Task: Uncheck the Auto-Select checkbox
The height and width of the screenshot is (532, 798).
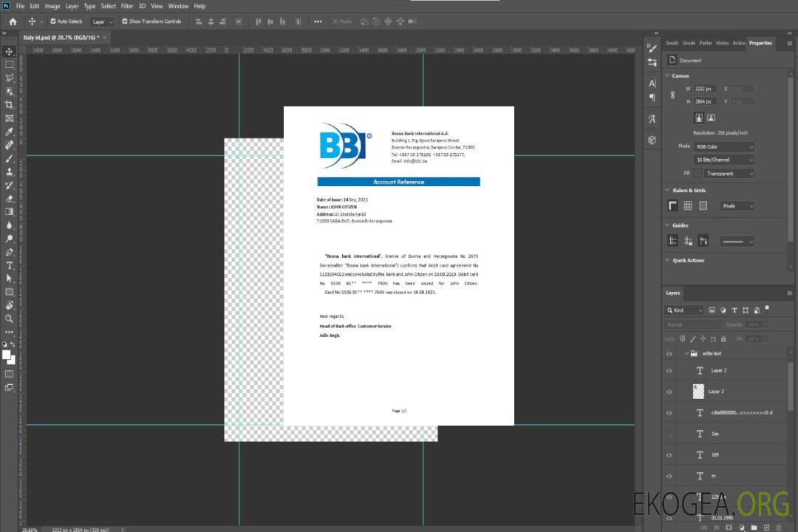Action: (x=53, y=21)
